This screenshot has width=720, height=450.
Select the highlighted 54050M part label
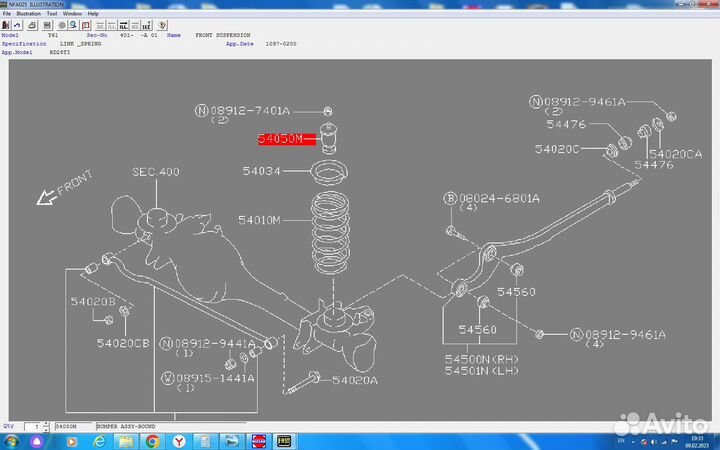pyautogui.click(x=279, y=139)
